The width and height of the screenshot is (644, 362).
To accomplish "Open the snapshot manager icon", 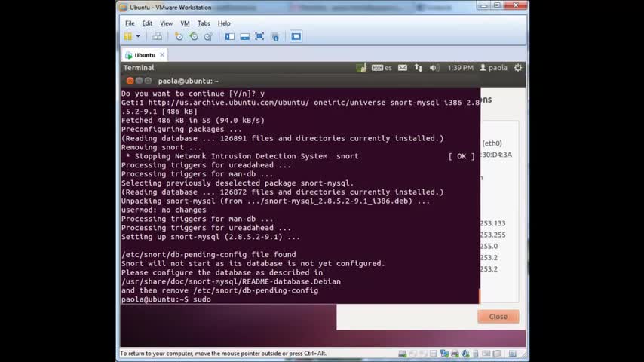I will click(x=208, y=36).
